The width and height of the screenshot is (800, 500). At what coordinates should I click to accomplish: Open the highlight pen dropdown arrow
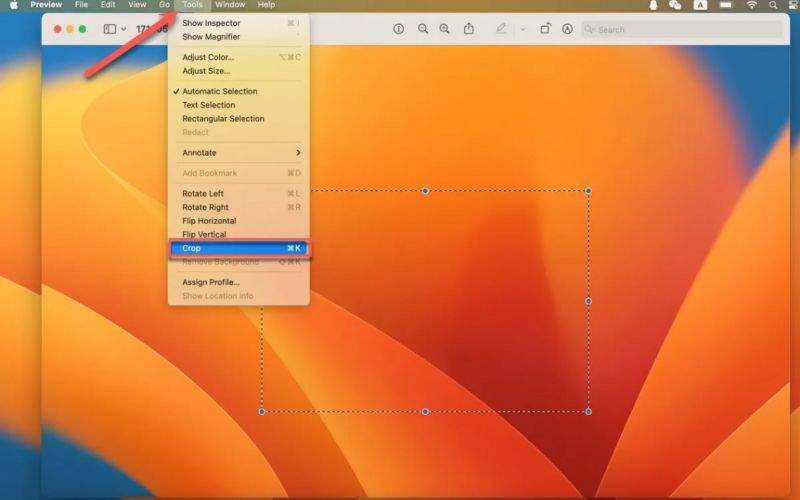(x=522, y=29)
